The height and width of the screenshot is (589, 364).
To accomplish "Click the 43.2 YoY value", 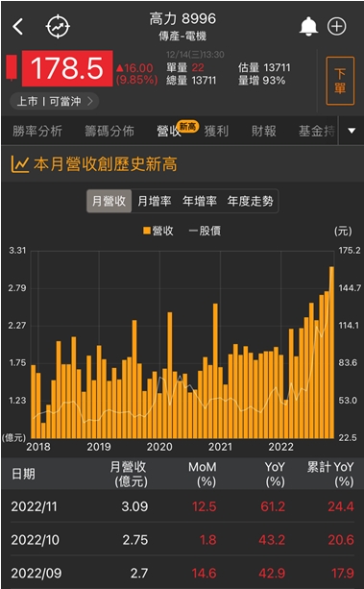I will click(x=273, y=540).
